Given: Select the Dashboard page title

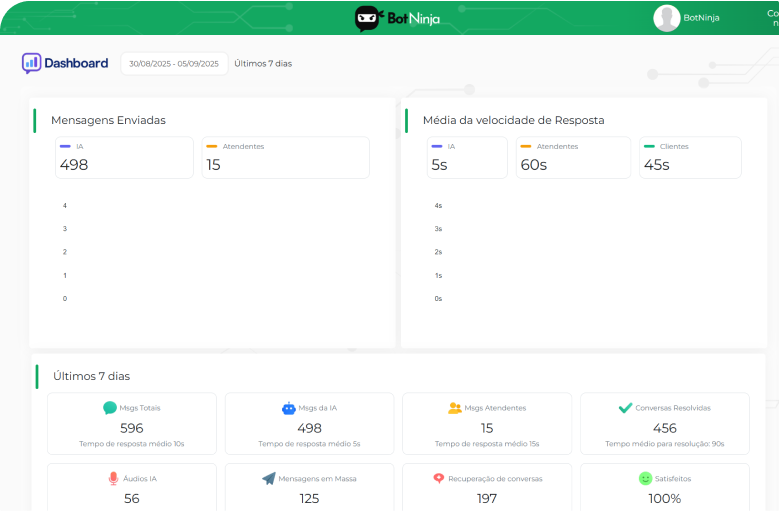Looking at the screenshot, I should [76, 63].
